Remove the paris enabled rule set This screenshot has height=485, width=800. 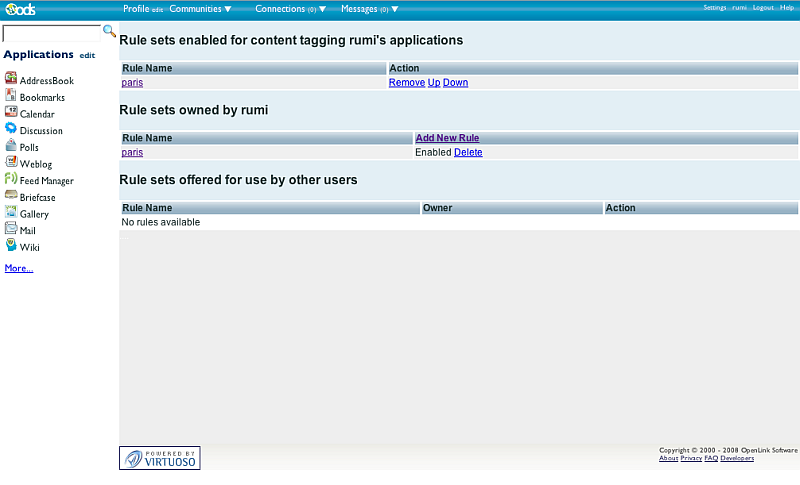406,83
